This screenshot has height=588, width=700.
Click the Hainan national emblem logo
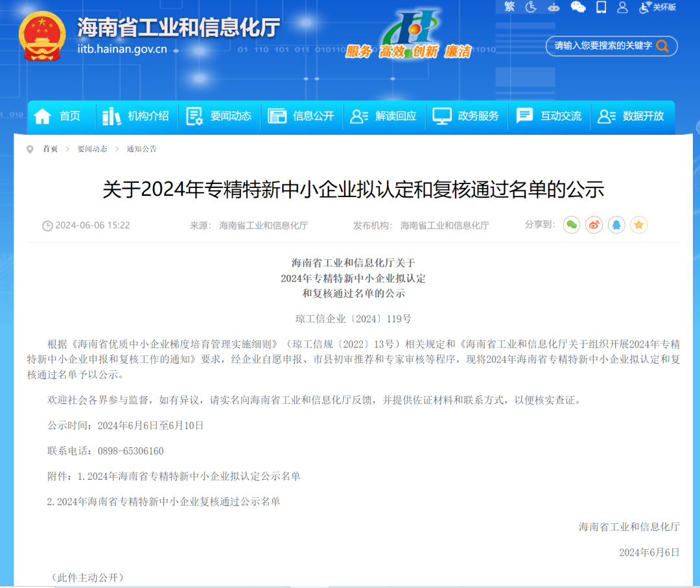(x=42, y=36)
